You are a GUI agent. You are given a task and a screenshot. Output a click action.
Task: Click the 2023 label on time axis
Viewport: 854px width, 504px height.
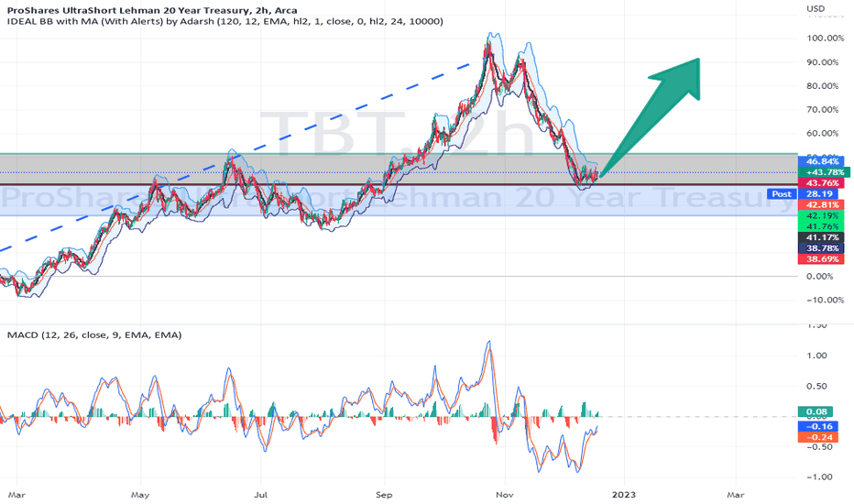coord(624,495)
